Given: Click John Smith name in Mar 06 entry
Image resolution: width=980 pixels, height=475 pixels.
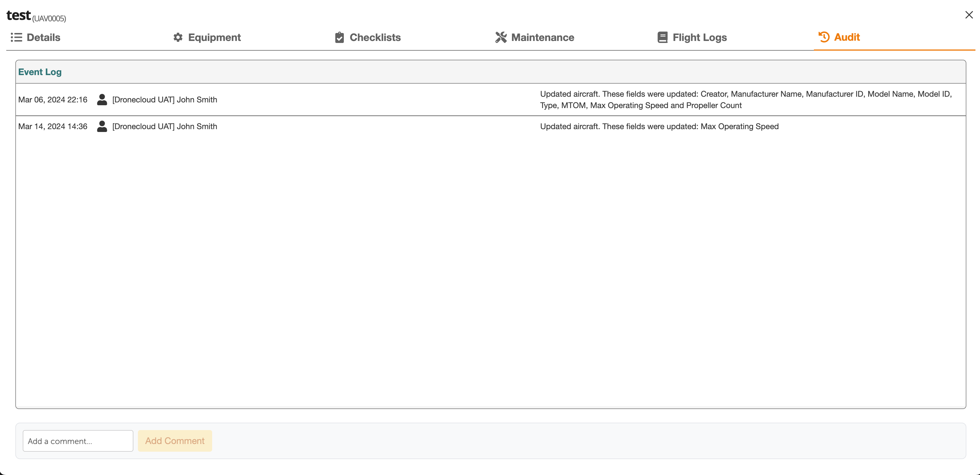Looking at the screenshot, I should coord(165,100).
